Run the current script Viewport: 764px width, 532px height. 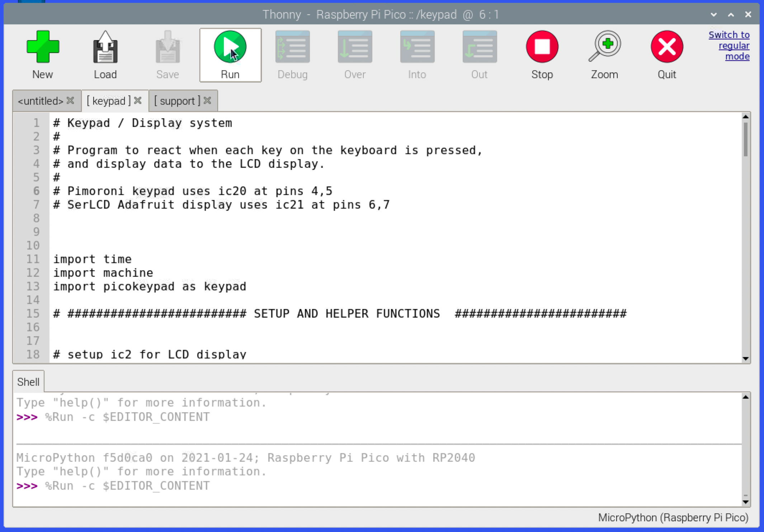pyautogui.click(x=230, y=47)
